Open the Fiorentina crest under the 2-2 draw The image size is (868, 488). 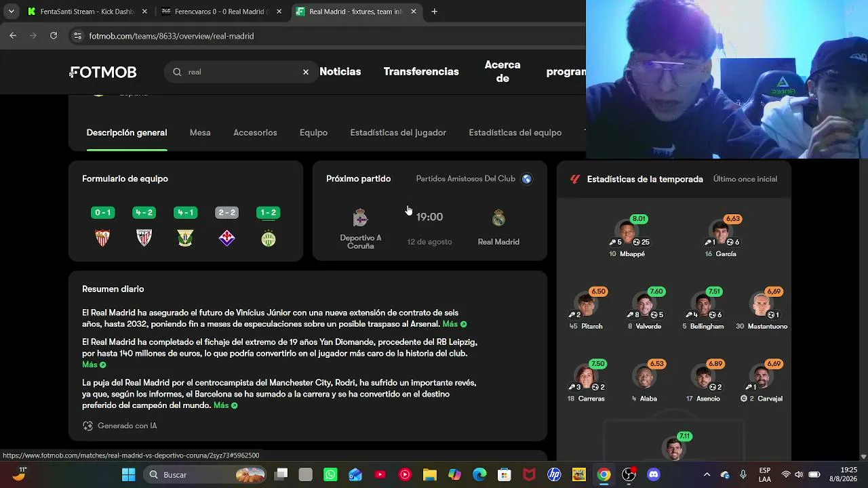[x=226, y=238]
